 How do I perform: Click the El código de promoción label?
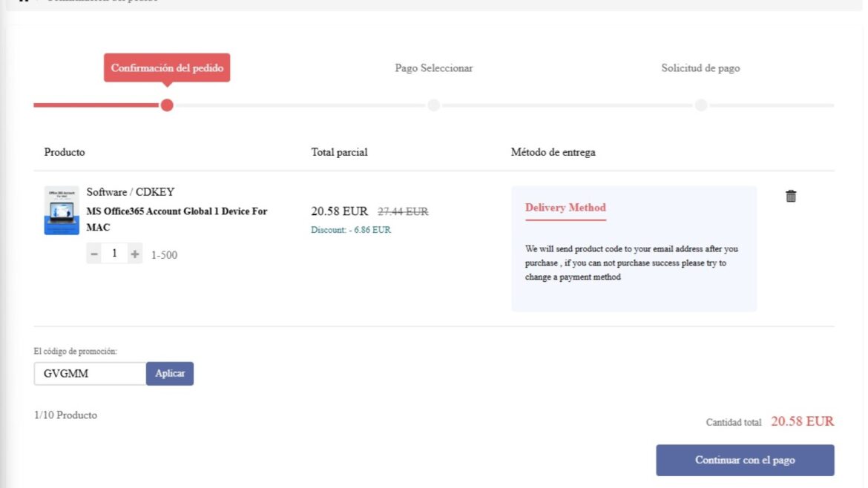[x=75, y=352]
